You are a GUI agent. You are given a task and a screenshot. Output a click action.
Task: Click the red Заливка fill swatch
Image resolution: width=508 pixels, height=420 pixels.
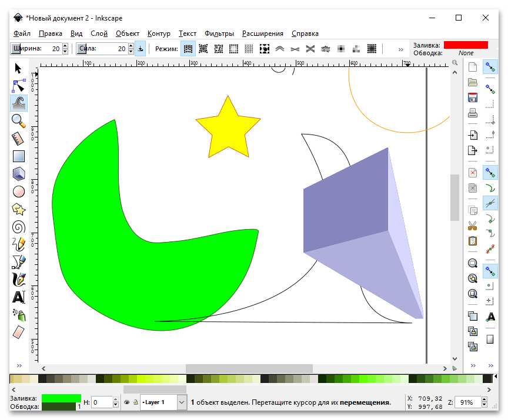(x=466, y=45)
